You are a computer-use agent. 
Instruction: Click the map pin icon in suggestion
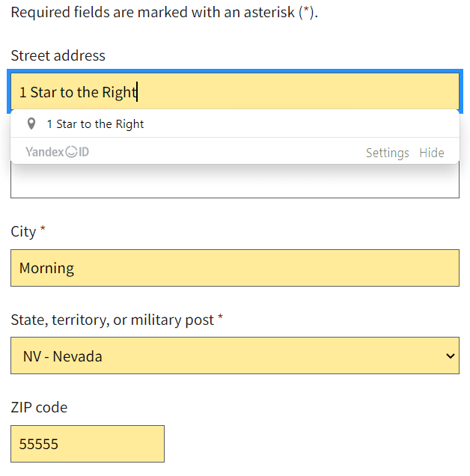[31, 123]
